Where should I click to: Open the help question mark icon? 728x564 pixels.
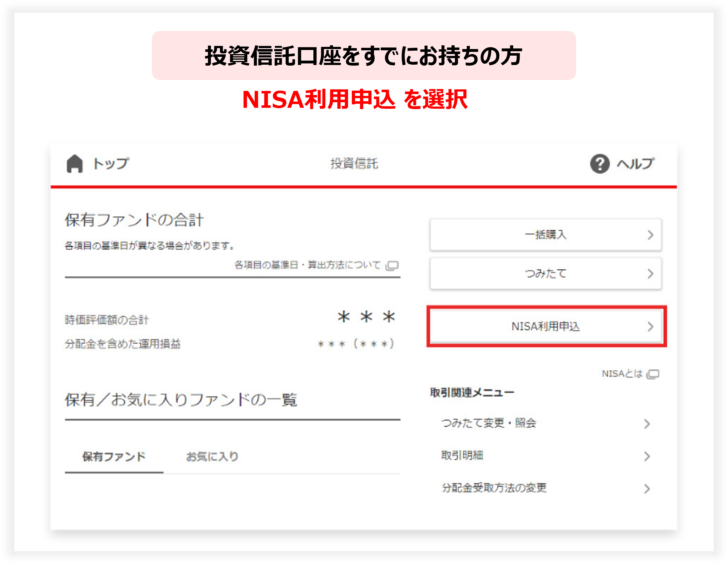[x=600, y=164]
